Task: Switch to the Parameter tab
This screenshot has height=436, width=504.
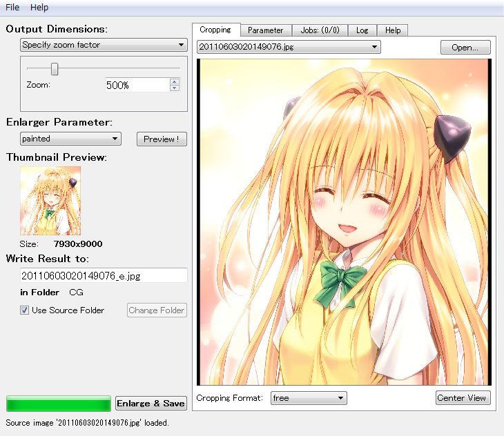Action: click(266, 30)
